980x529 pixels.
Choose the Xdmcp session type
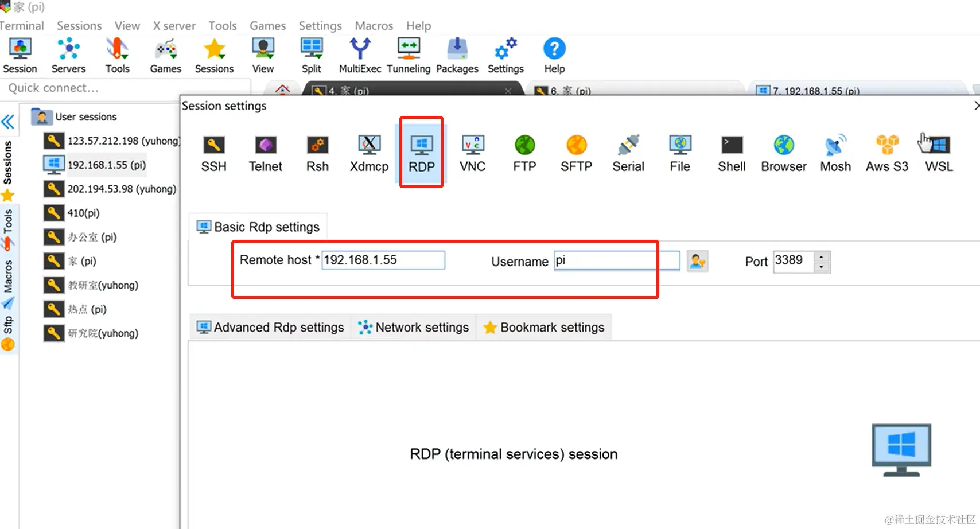[x=370, y=153]
